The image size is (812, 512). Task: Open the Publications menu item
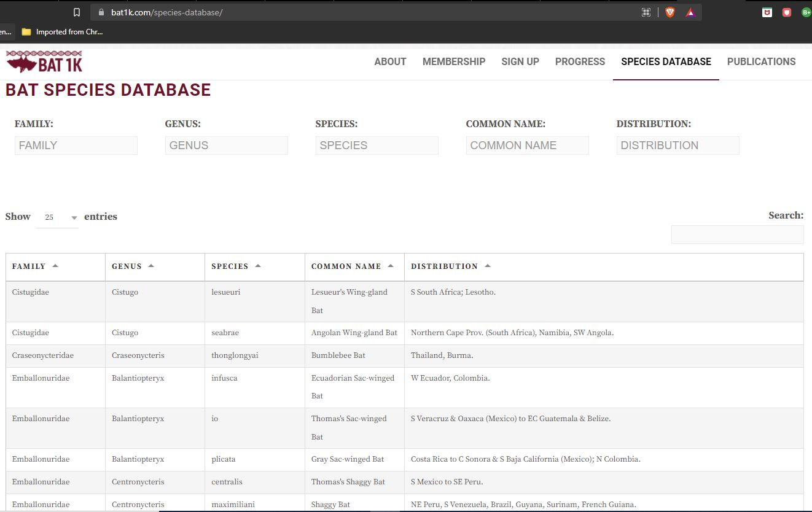tap(761, 61)
